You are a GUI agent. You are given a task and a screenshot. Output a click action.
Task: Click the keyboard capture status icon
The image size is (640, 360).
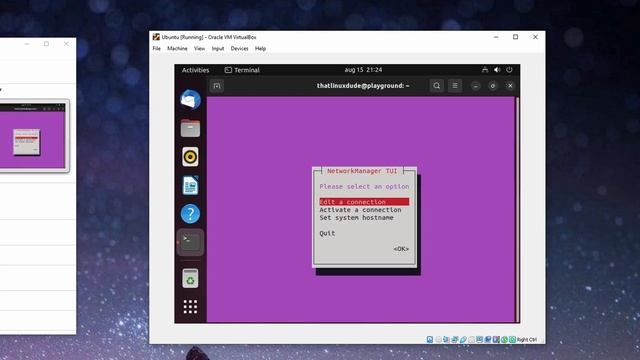point(512,340)
